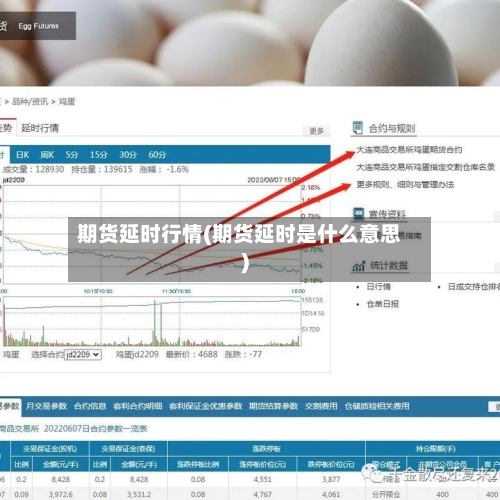Click the 成交量：128930 value
This screenshot has width=500, height=500.
[33, 169]
